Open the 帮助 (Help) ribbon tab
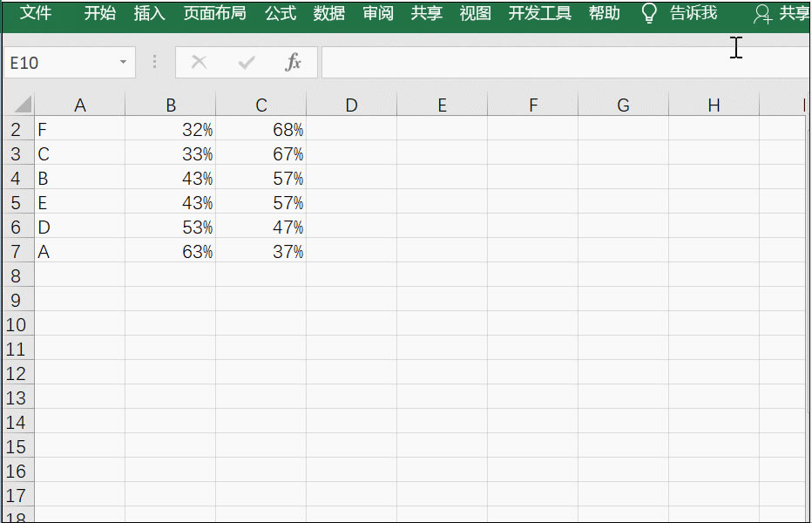The width and height of the screenshot is (812, 523). tap(604, 12)
